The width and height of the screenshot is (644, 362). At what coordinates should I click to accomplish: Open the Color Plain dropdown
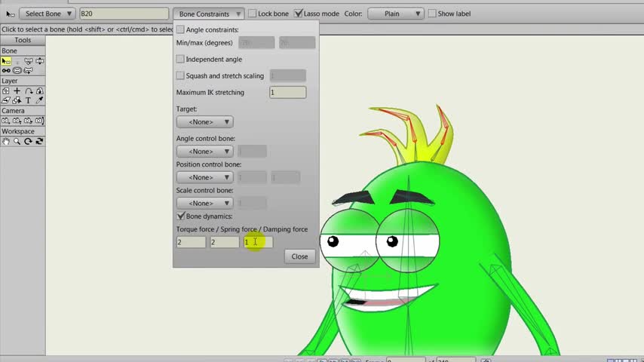395,14
